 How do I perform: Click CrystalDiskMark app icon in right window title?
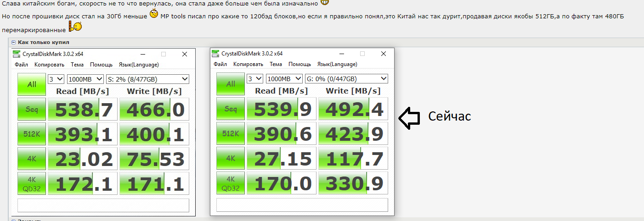(215, 54)
